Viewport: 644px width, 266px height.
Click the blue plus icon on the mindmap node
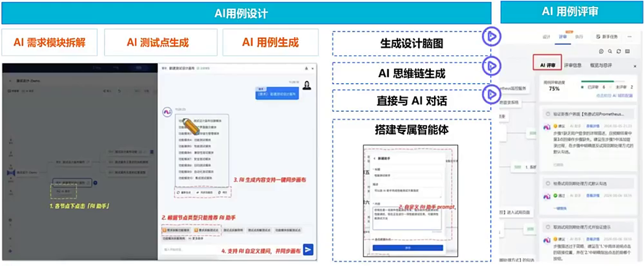(95, 182)
